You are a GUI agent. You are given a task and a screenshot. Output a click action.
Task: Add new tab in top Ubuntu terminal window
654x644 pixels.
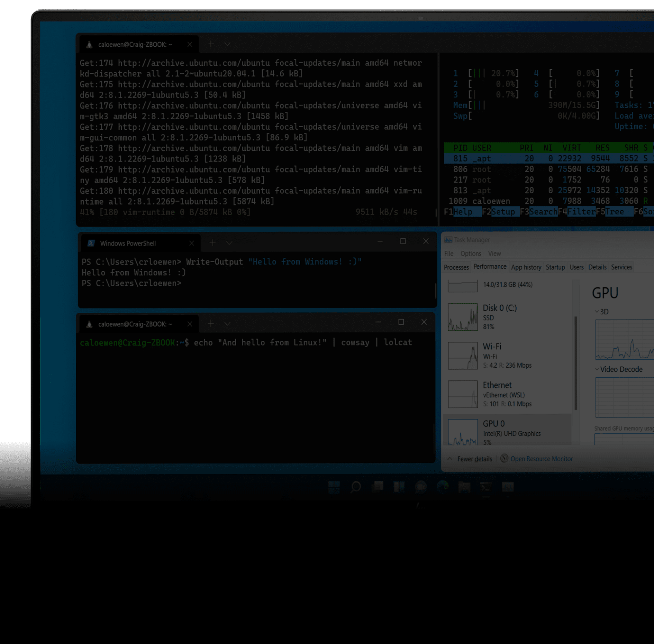coord(211,44)
